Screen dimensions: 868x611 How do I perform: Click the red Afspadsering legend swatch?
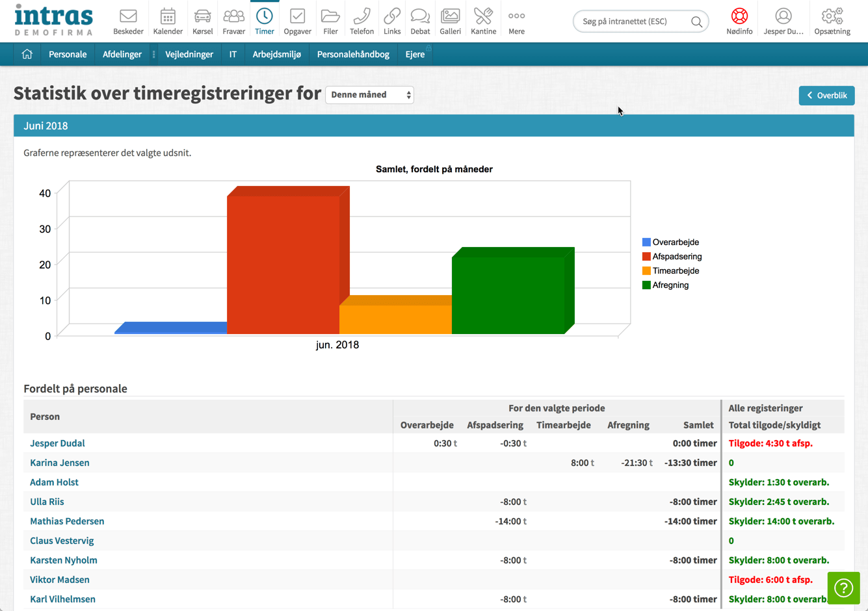click(646, 257)
